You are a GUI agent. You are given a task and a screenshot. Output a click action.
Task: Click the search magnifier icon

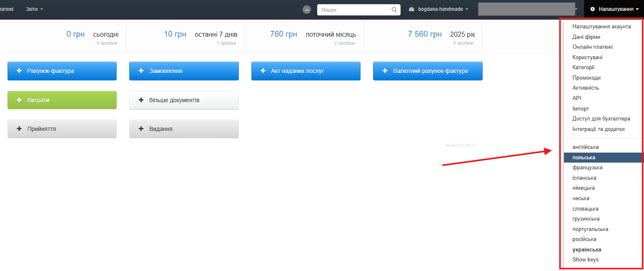pos(394,10)
